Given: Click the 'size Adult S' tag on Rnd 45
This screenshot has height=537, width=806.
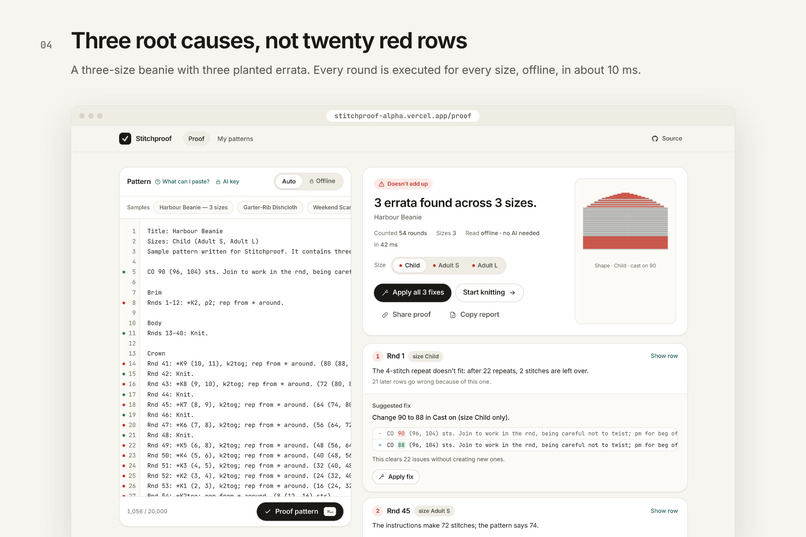Looking at the screenshot, I should (x=434, y=511).
